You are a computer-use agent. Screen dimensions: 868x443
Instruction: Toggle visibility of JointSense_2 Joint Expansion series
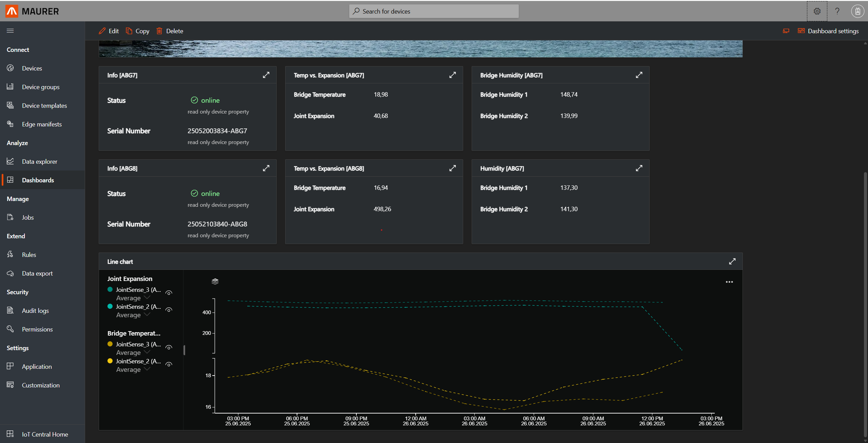pyautogui.click(x=169, y=310)
